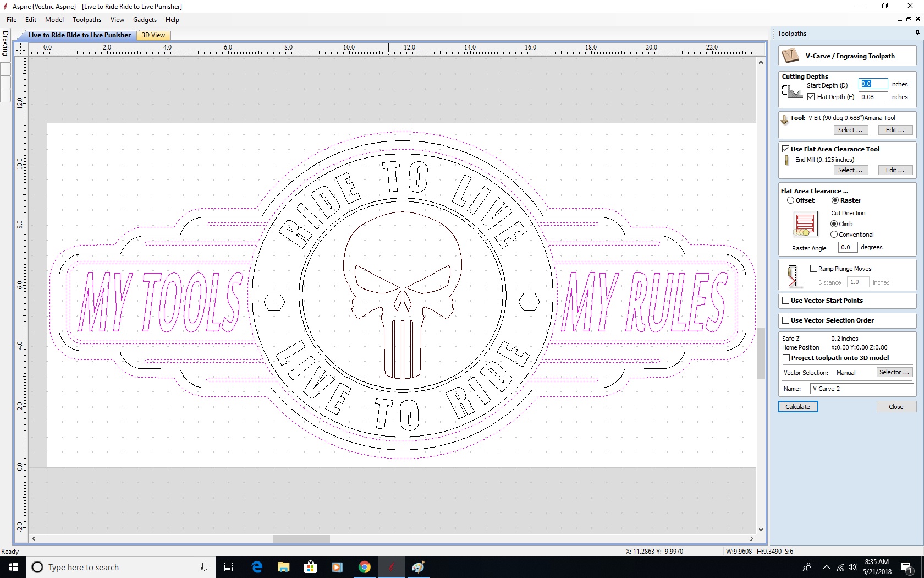924x578 pixels.
Task: Open Task View on the taskbar
Action: click(229, 567)
